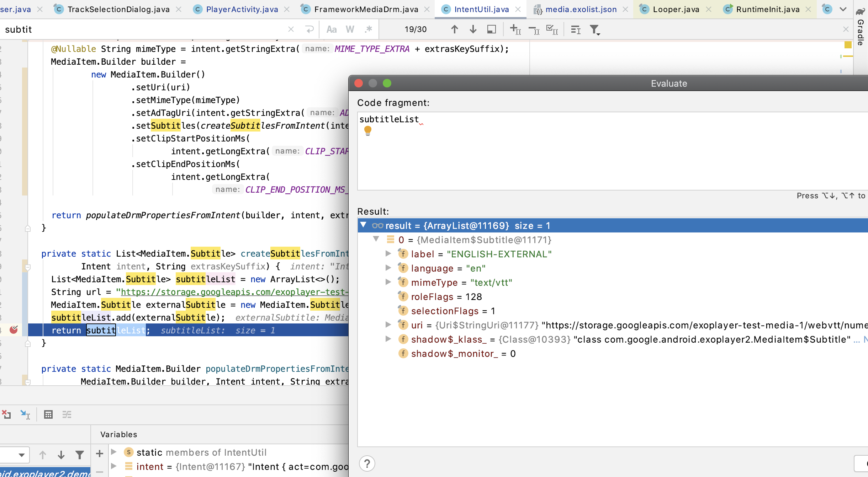Click add selection for next occurrence icon
This screenshot has height=477, width=868.
click(x=515, y=30)
